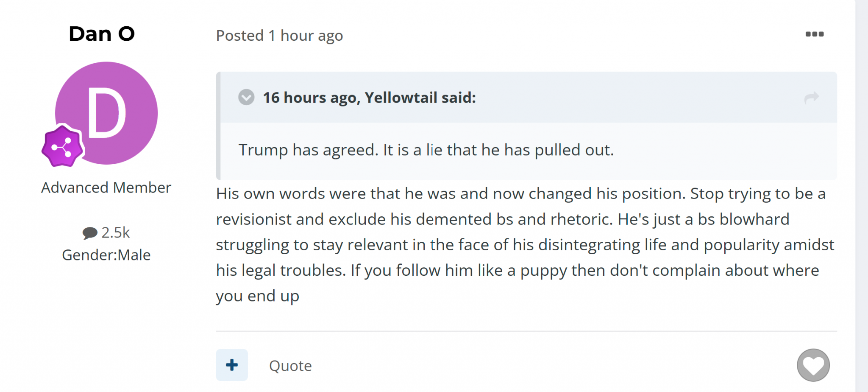Image resolution: width=868 pixels, height=392 pixels.
Task: Click the white D letter in avatar
Action: [106, 113]
